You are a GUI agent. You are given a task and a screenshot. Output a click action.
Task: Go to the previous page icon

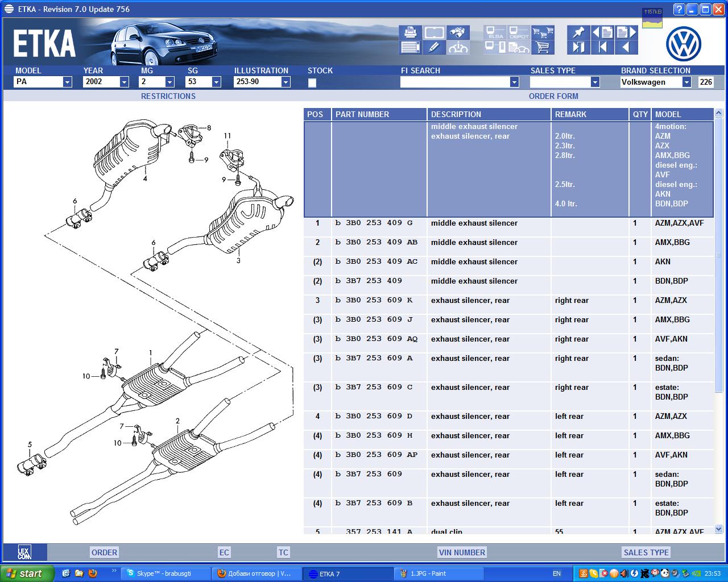click(x=603, y=32)
